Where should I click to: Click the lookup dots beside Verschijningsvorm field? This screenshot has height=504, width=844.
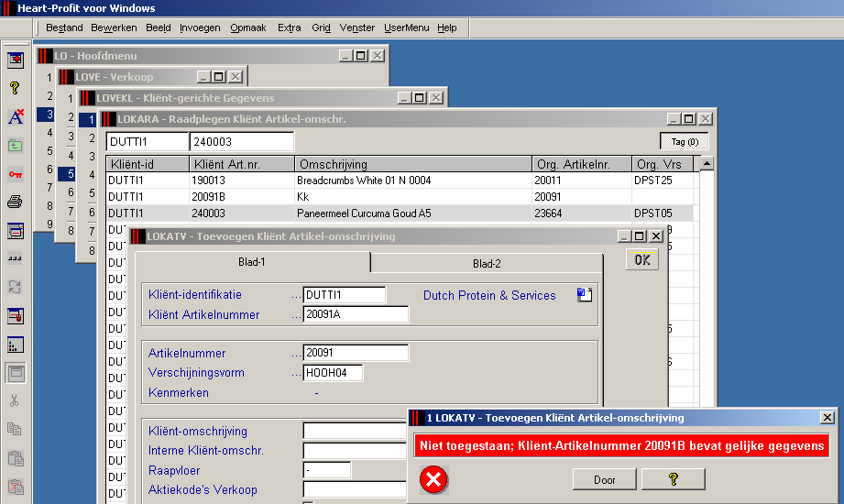(x=296, y=374)
